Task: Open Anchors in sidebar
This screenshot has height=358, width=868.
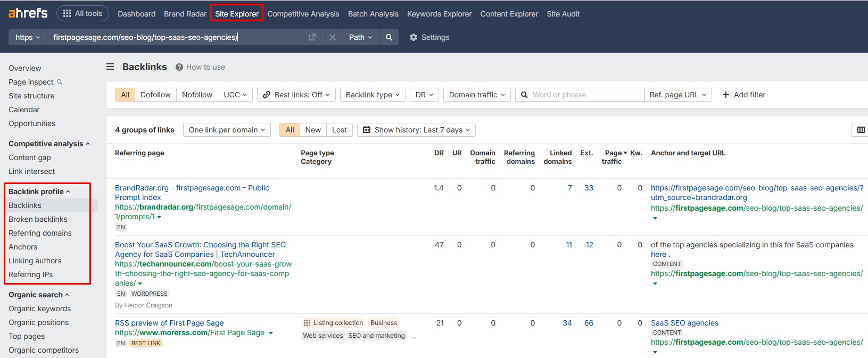Action: [23, 247]
